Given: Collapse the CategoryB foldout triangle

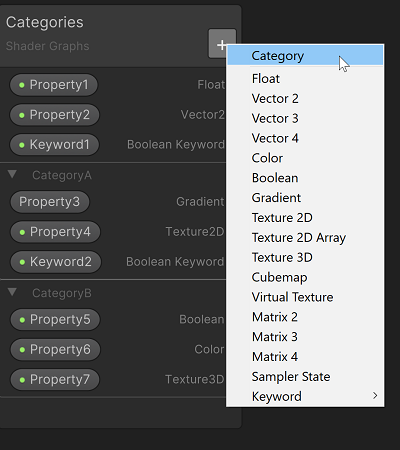Looking at the screenshot, I should (x=12, y=292).
